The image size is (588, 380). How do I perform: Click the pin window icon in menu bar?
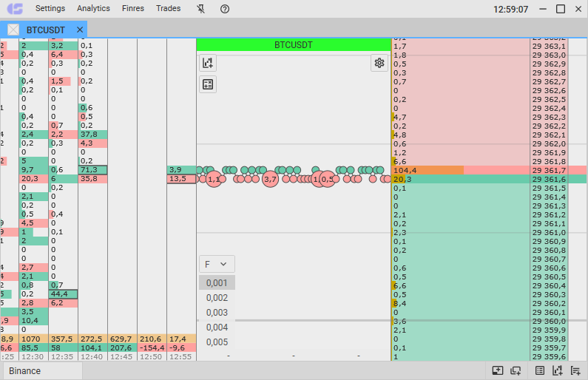pos(201,9)
